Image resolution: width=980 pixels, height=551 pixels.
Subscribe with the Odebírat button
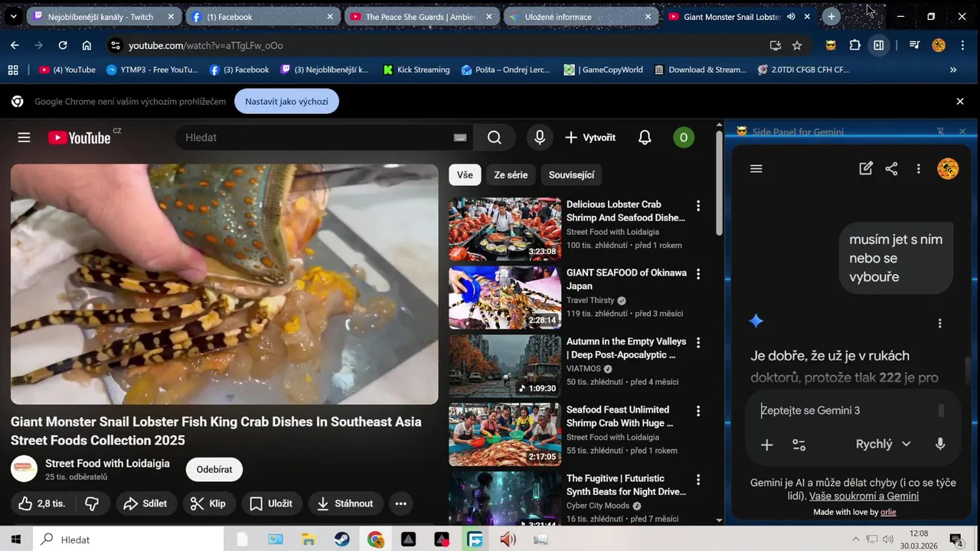[214, 470]
